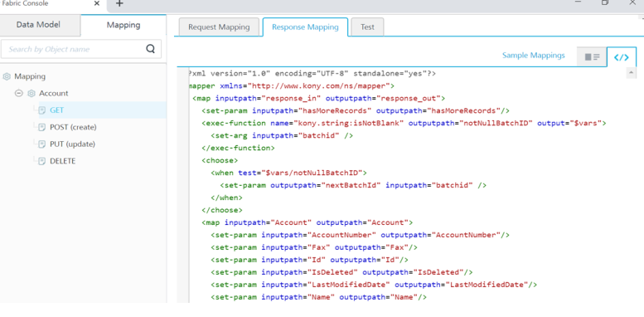Click the response_in map line
Screen dimensions: 644x317
pyautogui.click(x=319, y=98)
